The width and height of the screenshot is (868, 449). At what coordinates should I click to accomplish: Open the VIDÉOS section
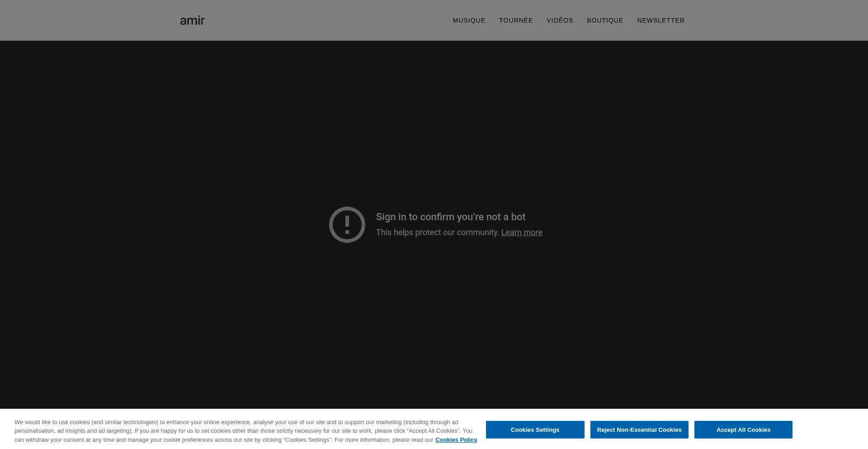[x=560, y=20]
